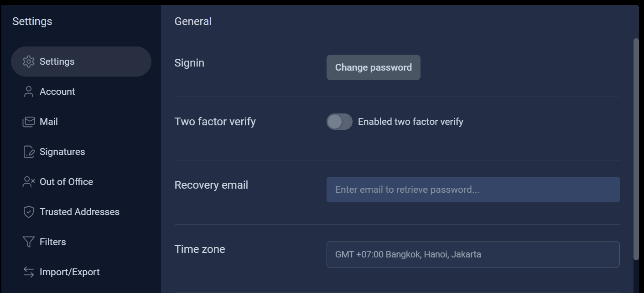Select the Trusted Addresses sidebar entry
The image size is (644, 293).
pyautogui.click(x=80, y=211)
